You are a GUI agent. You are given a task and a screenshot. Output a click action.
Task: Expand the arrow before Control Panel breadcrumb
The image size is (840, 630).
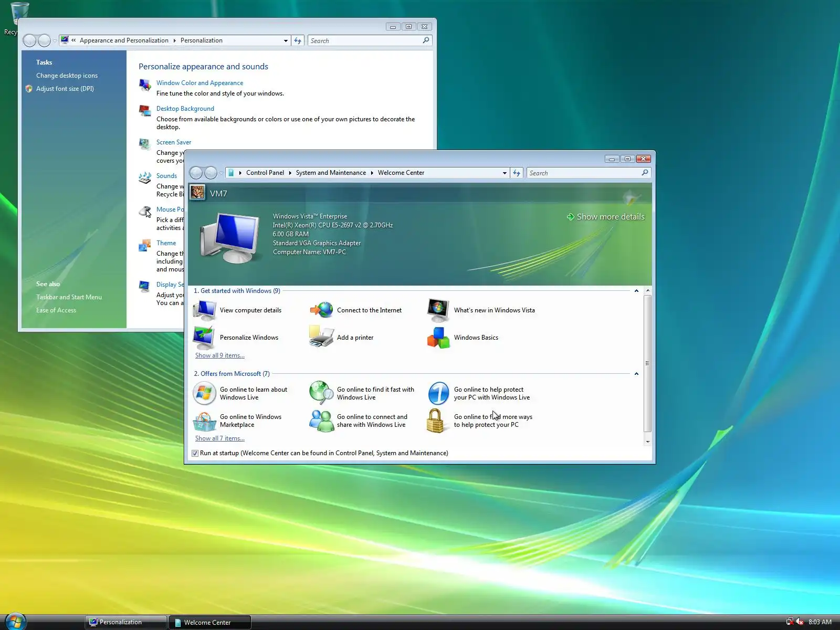coord(240,173)
